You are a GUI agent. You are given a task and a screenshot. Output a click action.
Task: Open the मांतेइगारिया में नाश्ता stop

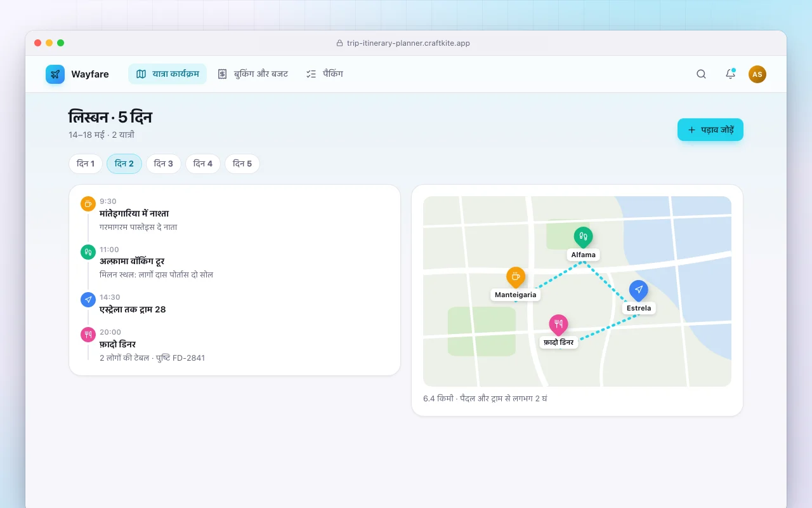pyautogui.click(x=134, y=214)
